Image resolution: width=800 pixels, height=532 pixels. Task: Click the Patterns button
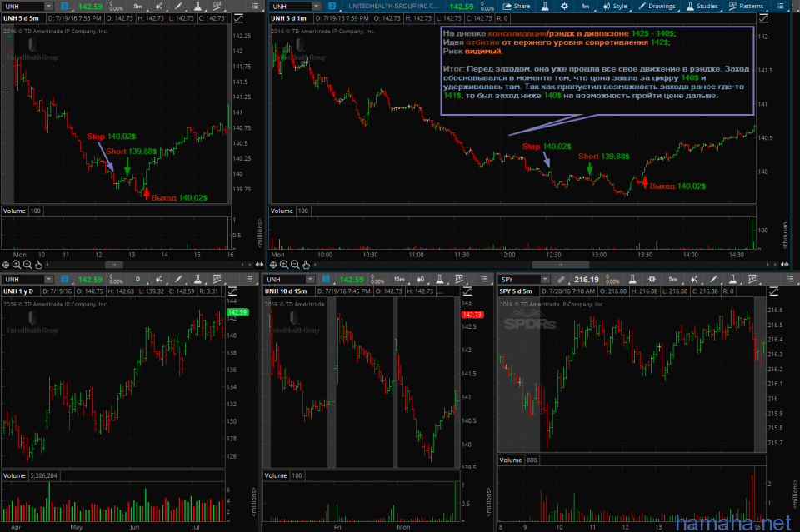tap(747, 6)
